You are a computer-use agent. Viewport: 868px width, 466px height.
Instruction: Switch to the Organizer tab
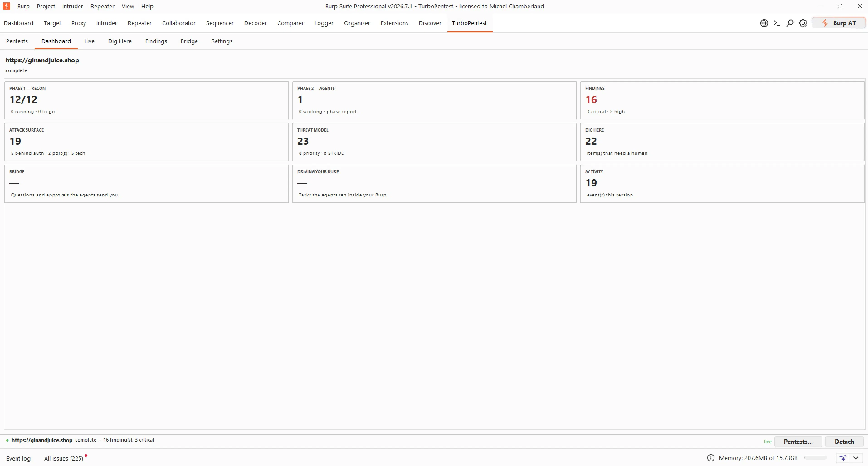point(357,23)
